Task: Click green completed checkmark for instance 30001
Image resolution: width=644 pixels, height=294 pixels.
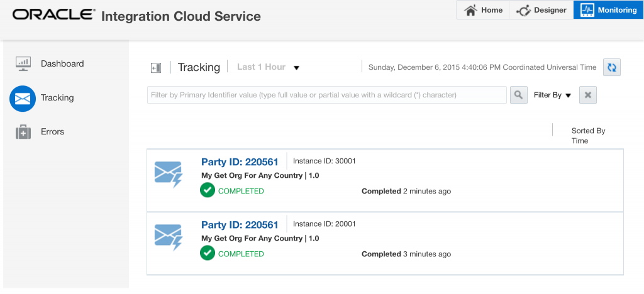Action: [x=208, y=190]
